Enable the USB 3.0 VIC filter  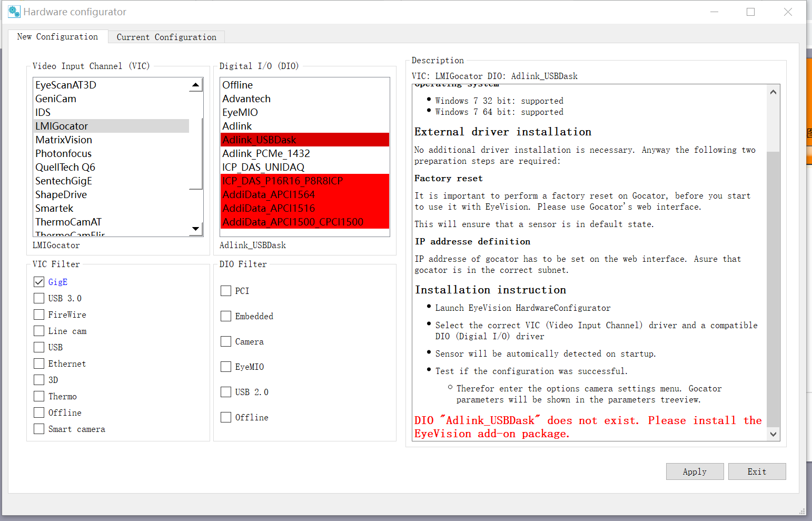tap(39, 298)
